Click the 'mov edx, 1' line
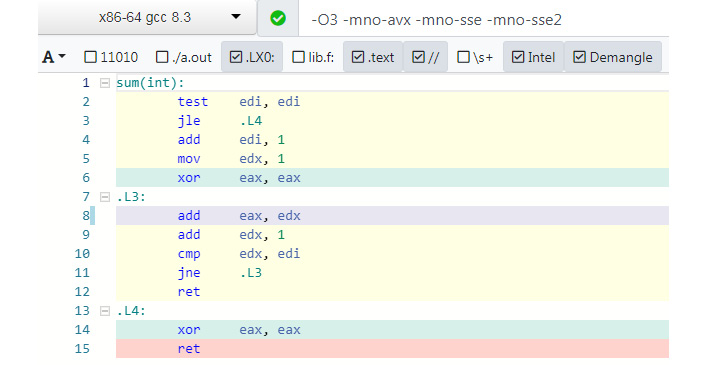This screenshot has height=365, width=706. tap(392, 158)
